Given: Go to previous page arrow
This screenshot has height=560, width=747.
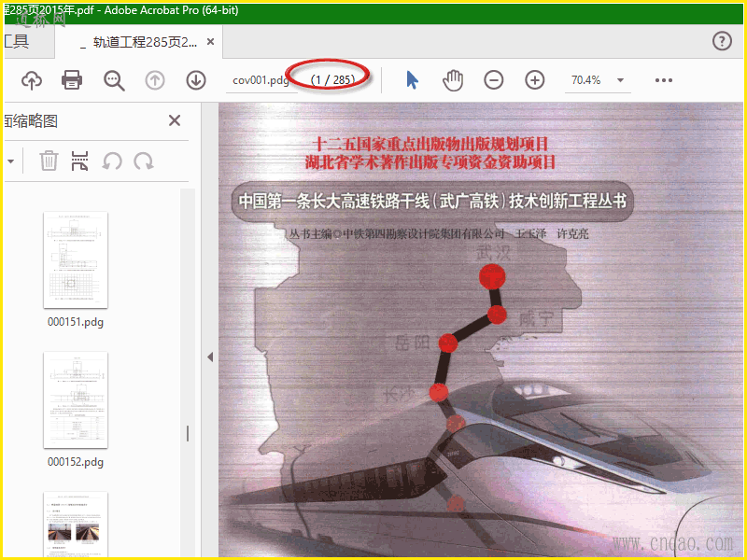Looking at the screenshot, I should (155, 80).
